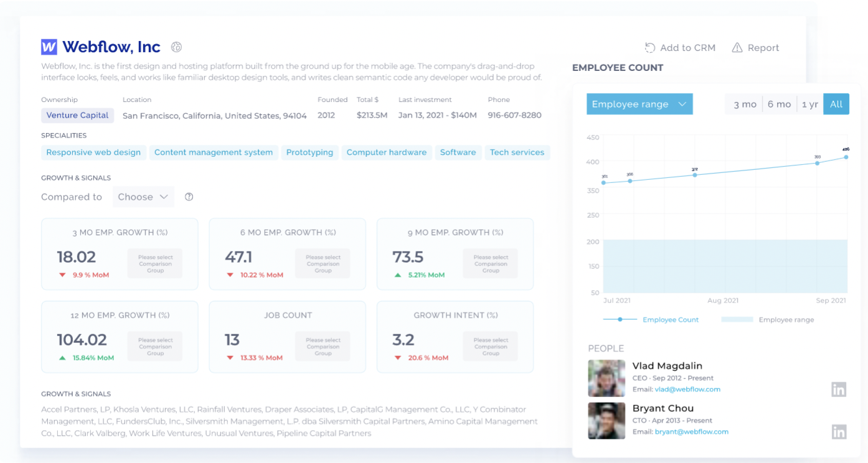
Task: Open the Compared to Choose dropdown
Action: (143, 197)
